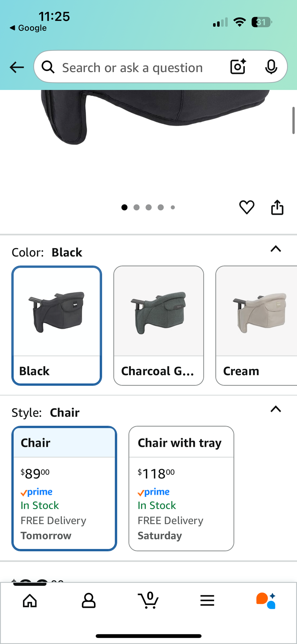This screenshot has height=644, width=297.
Task: Select the Chair style at $89
Action: [64, 488]
